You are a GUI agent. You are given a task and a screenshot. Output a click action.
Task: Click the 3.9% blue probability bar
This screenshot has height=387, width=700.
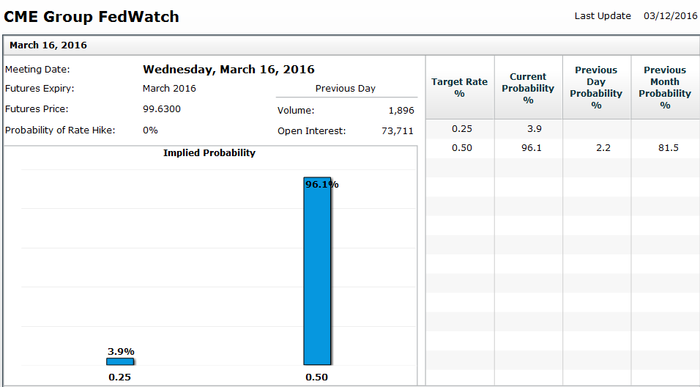[120, 362]
